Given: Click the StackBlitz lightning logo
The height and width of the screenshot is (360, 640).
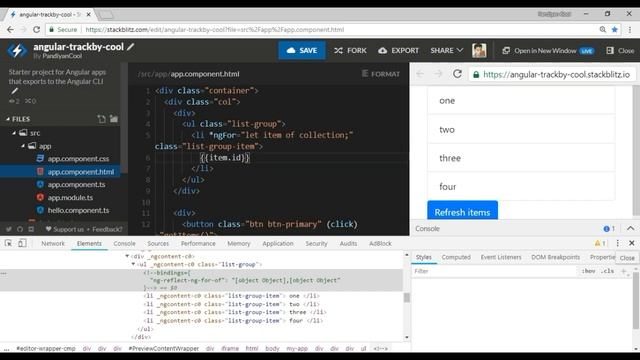Looking at the screenshot, I should point(17,51).
